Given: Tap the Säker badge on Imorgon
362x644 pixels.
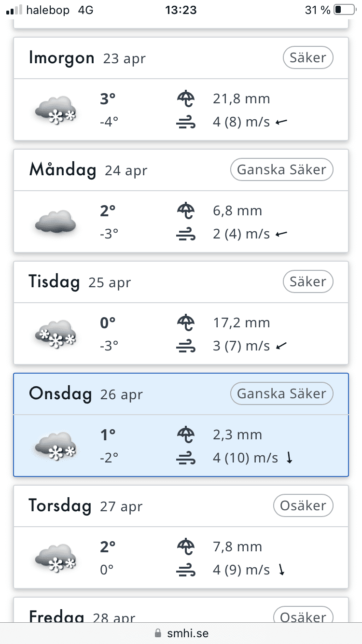Looking at the screenshot, I should 308,58.
